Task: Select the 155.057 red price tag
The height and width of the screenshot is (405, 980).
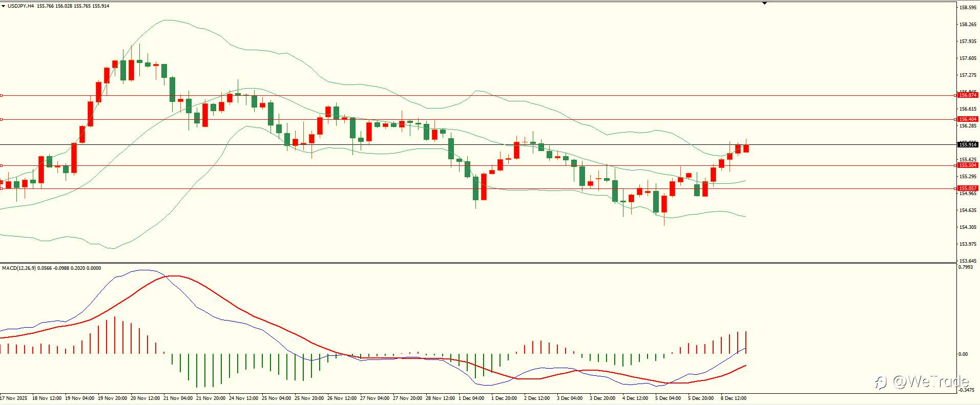Action: tap(968, 188)
